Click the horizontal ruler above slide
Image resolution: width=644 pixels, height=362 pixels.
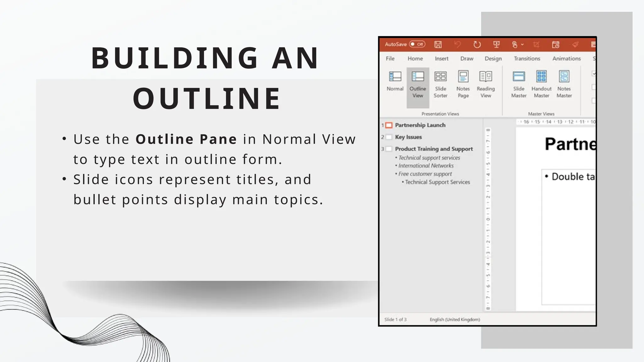[556, 122]
